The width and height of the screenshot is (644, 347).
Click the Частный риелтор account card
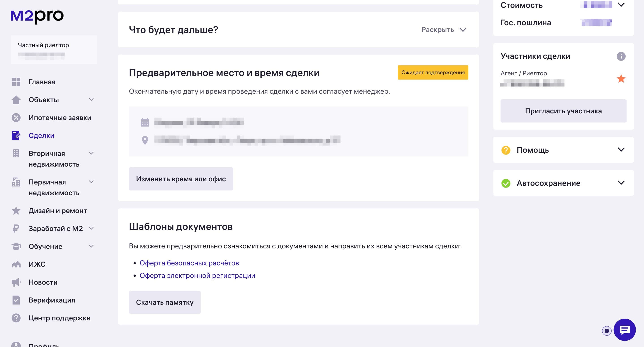[53, 50]
